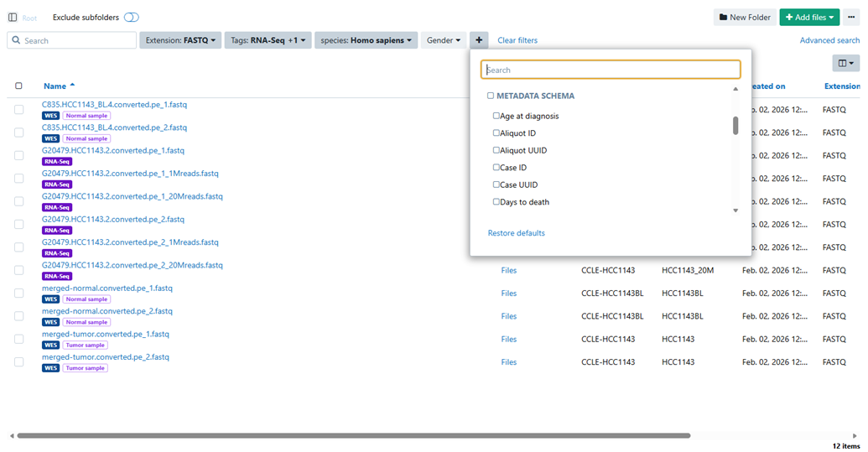Image resolution: width=868 pixels, height=452 pixels.
Task: Click the filter list scrollbar thumb
Action: tap(735, 125)
